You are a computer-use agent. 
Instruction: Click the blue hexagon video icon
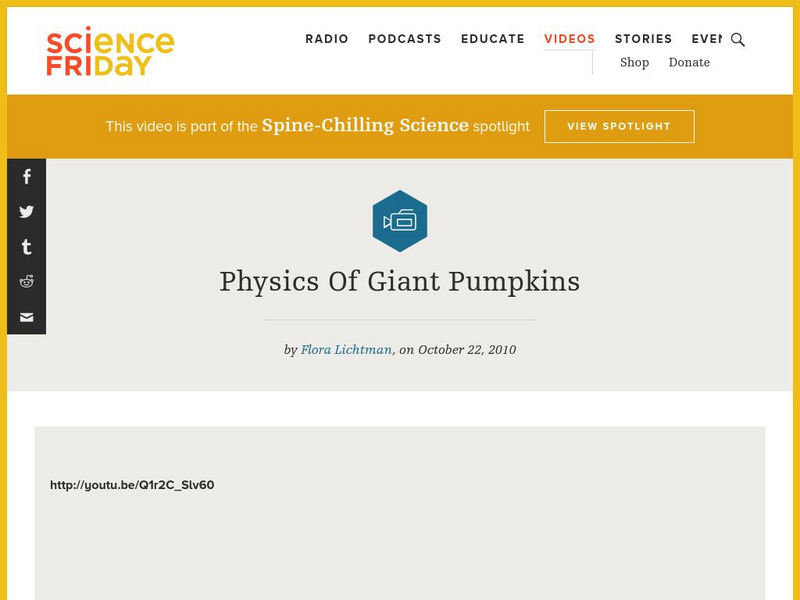coord(400,220)
